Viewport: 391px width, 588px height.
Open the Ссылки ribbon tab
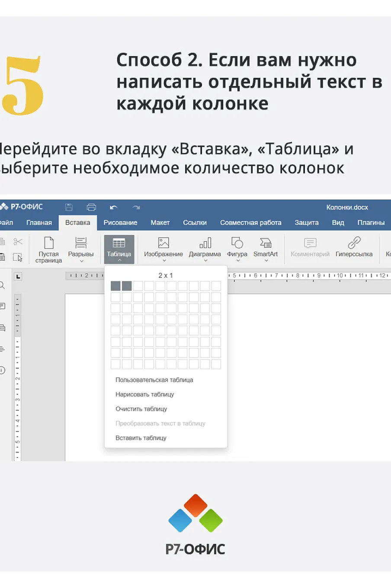click(x=195, y=223)
